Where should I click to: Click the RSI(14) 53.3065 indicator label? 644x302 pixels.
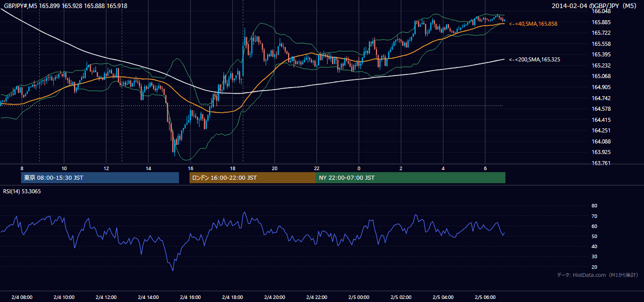pos(22,191)
